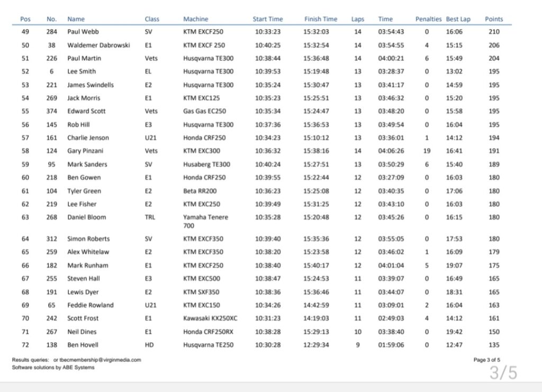Click the Software solutions by ABE Systems text

tap(53, 367)
